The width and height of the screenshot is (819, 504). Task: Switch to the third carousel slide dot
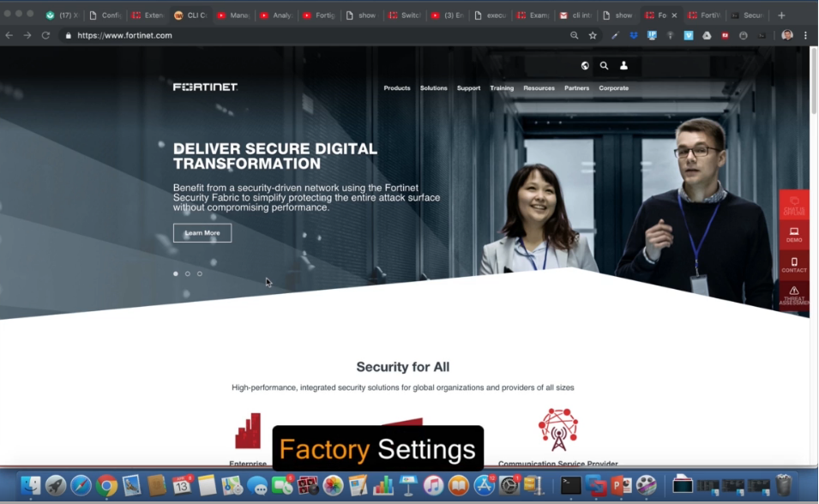click(200, 273)
